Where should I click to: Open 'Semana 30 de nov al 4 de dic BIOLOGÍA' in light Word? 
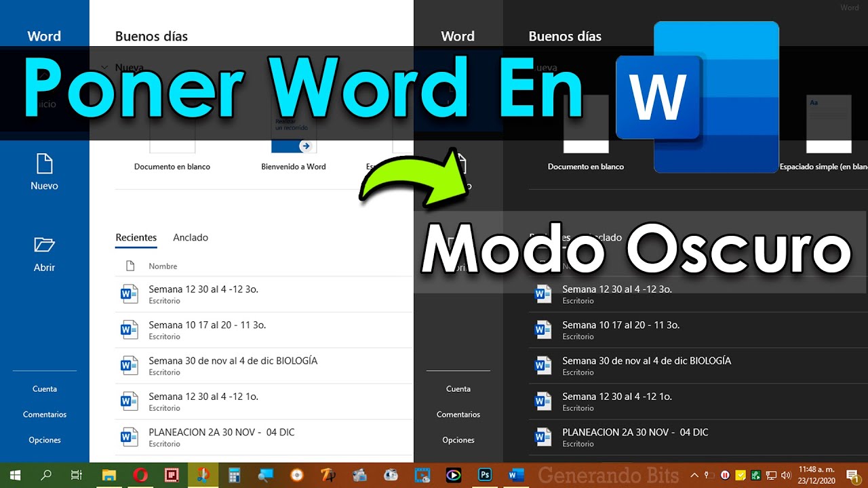click(x=264, y=366)
